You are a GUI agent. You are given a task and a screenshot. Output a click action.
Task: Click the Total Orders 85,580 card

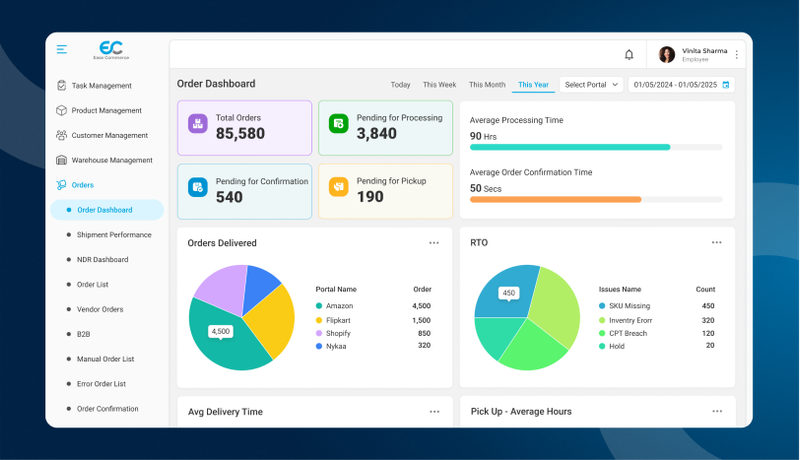244,128
